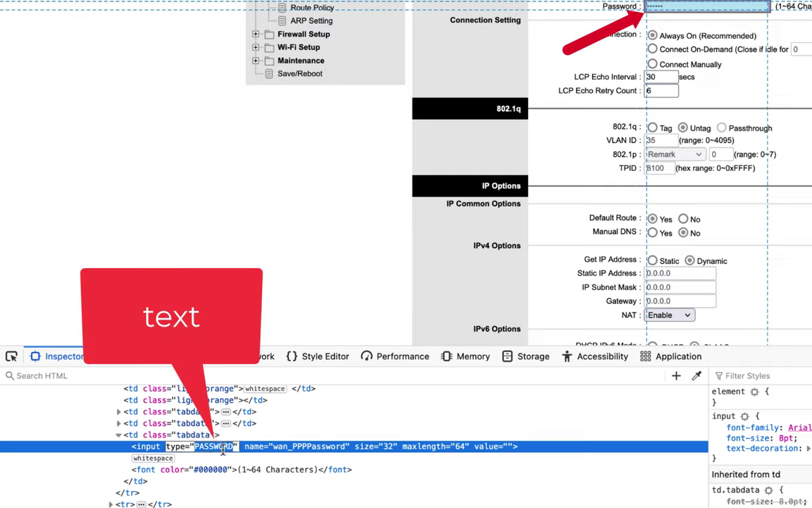Open the NAT Enable dropdown
812x508 pixels.
pyautogui.click(x=669, y=315)
